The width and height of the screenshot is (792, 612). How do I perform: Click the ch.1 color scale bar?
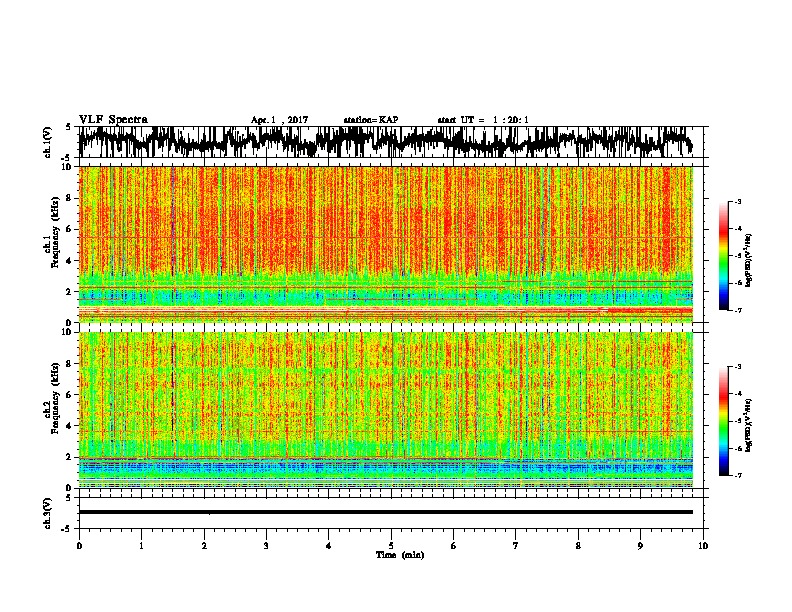point(724,256)
